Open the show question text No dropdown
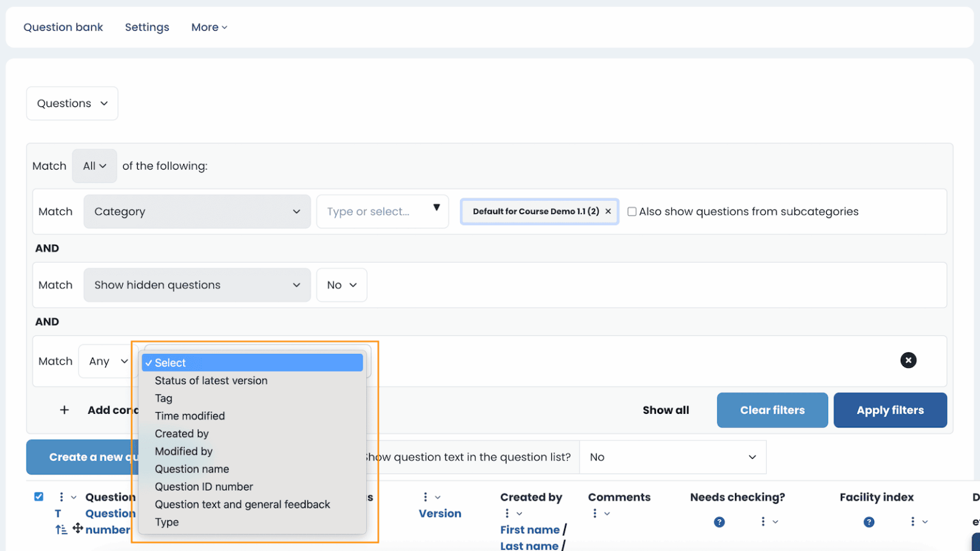Screen dimensions: 980x551 coord(672,457)
